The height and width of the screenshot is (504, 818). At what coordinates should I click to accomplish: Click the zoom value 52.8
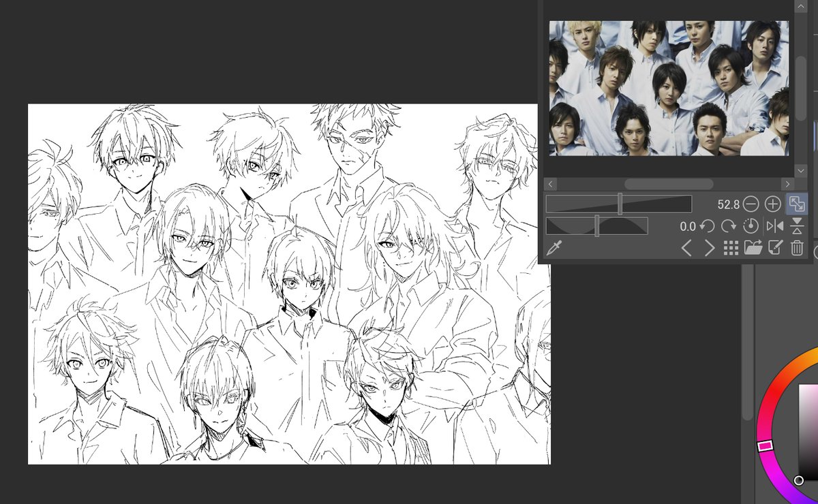click(x=729, y=204)
